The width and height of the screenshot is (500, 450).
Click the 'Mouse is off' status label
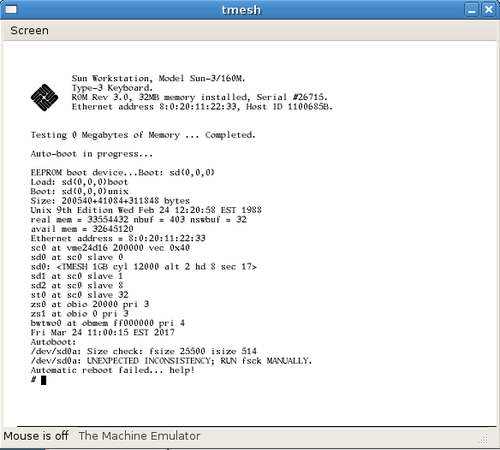coord(36,436)
